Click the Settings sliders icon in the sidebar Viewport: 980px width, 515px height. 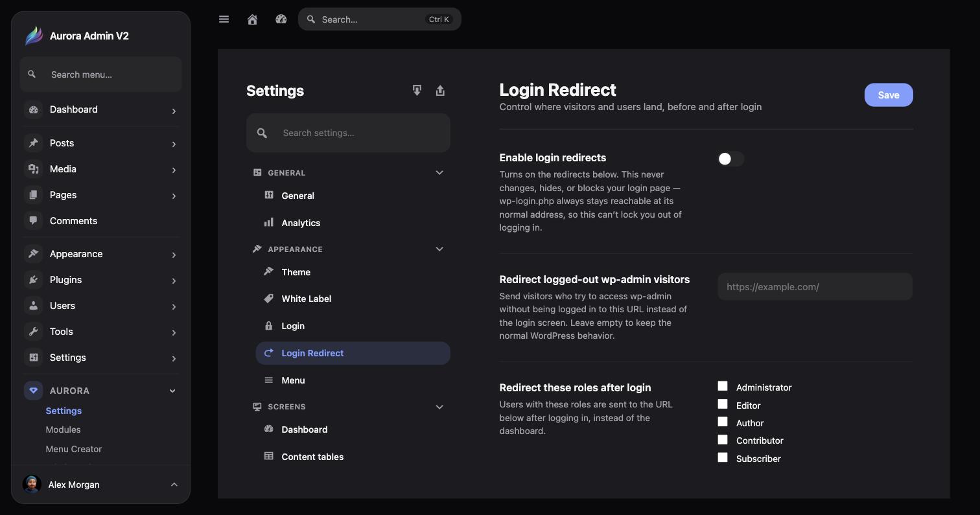click(x=34, y=358)
